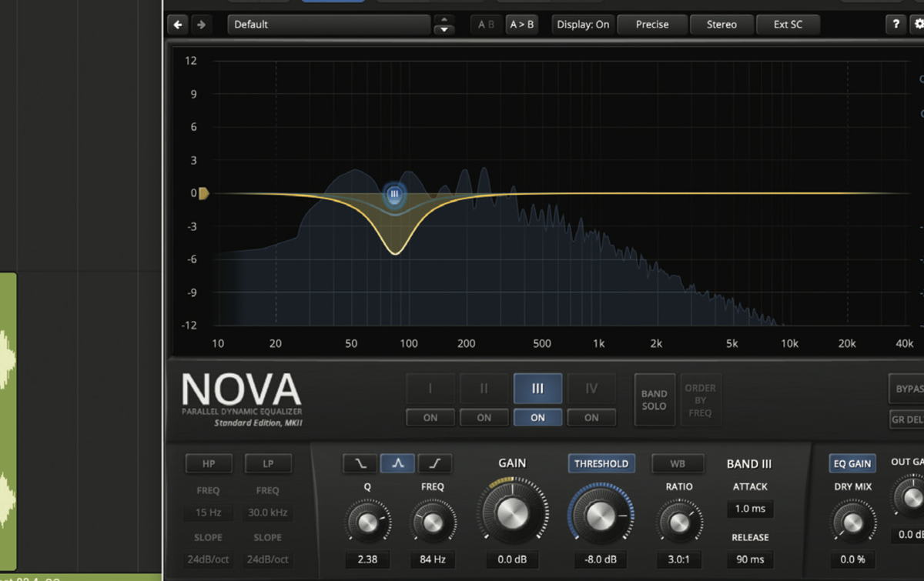Open the Precise processing quality selector
This screenshot has width=924, height=581.
651,24
